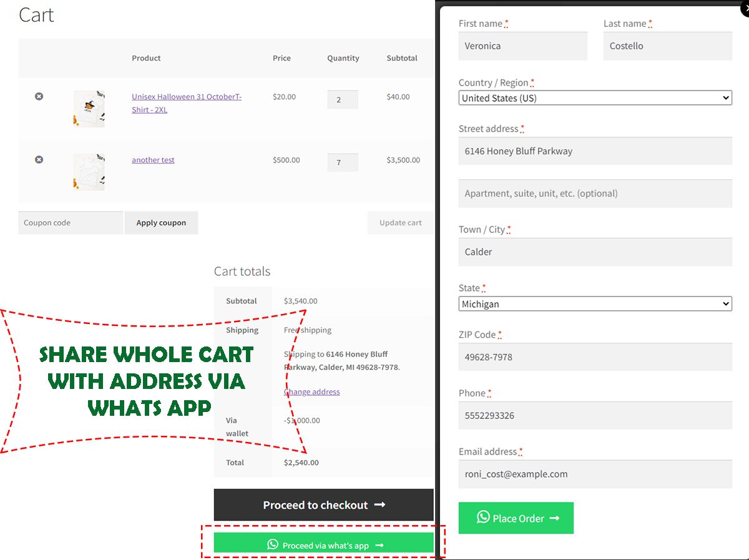Click the Cart totals heading
This screenshot has height=560, width=749.
[x=242, y=272]
